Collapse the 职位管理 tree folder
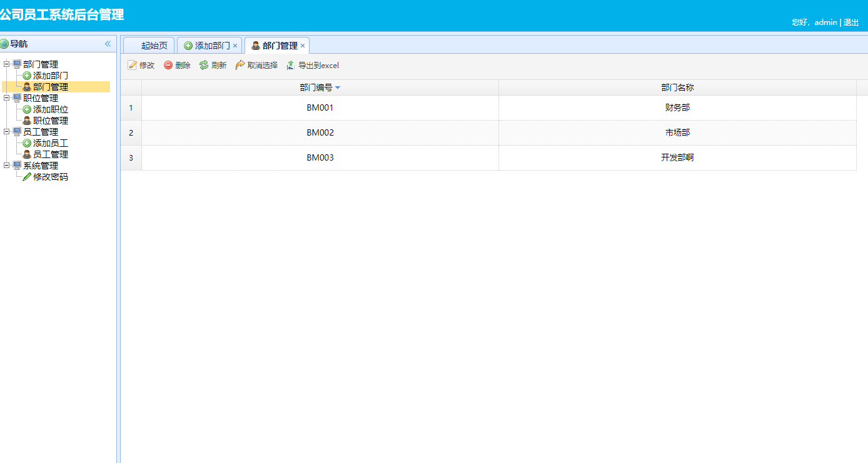 click(x=7, y=97)
